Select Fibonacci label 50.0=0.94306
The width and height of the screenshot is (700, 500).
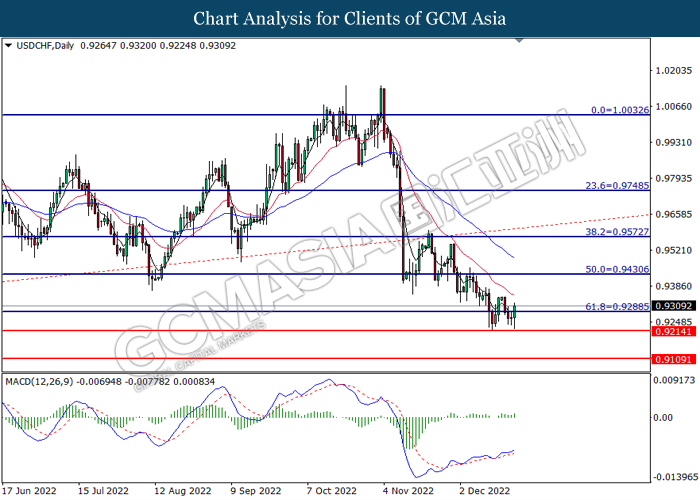tap(617, 269)
